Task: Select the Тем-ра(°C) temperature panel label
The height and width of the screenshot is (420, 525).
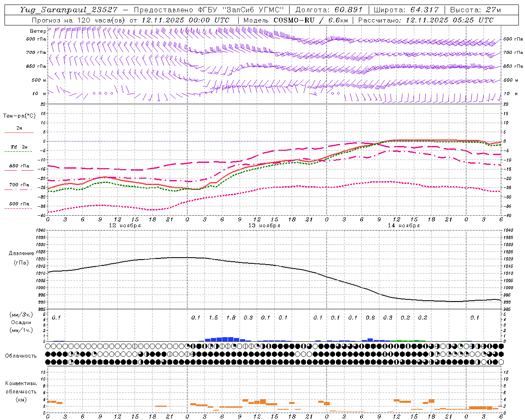Action: (x=19, y=116)
